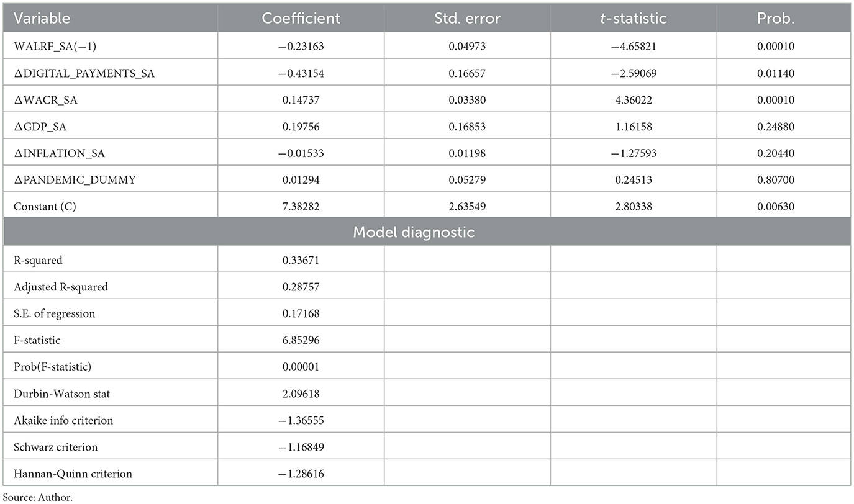Select the ΔDIGITAL_PAYMENTS_SA row label

[x=84, y=73]
